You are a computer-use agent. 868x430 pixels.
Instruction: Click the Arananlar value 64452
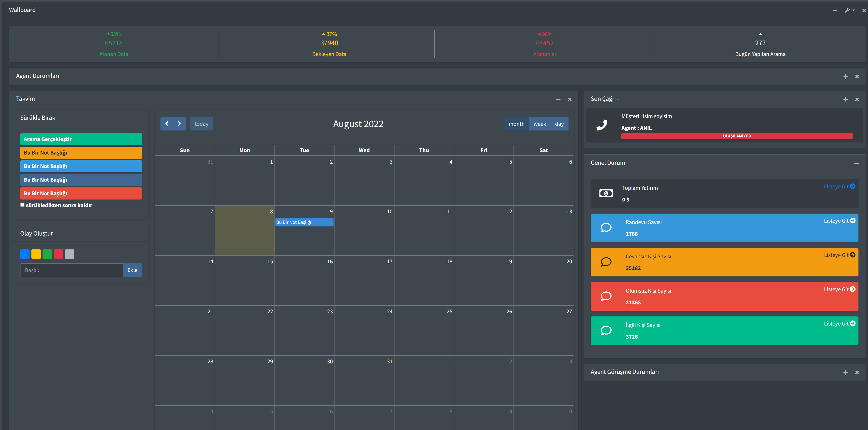pyautogui.click(x=544, y=43)
